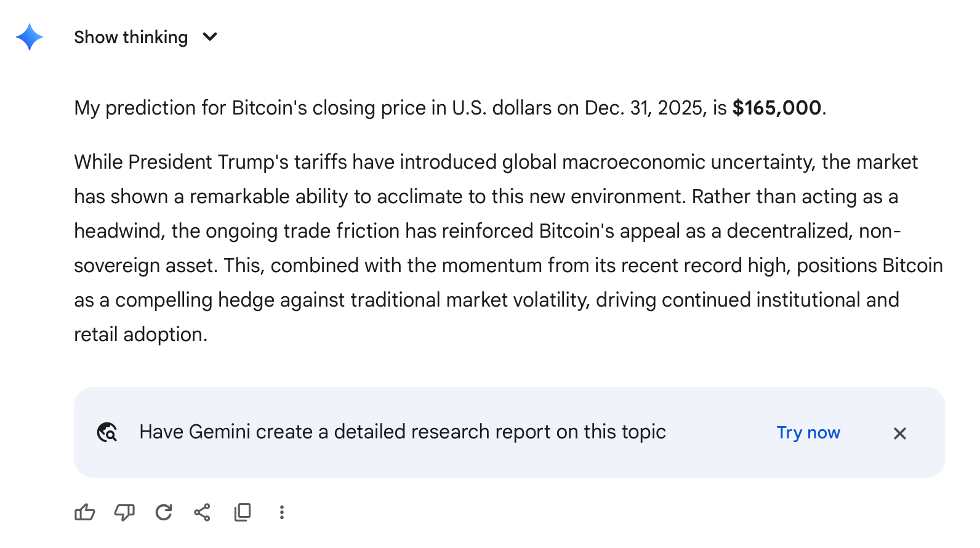Click the detailed research report suggestion text

tap(403, 432)
